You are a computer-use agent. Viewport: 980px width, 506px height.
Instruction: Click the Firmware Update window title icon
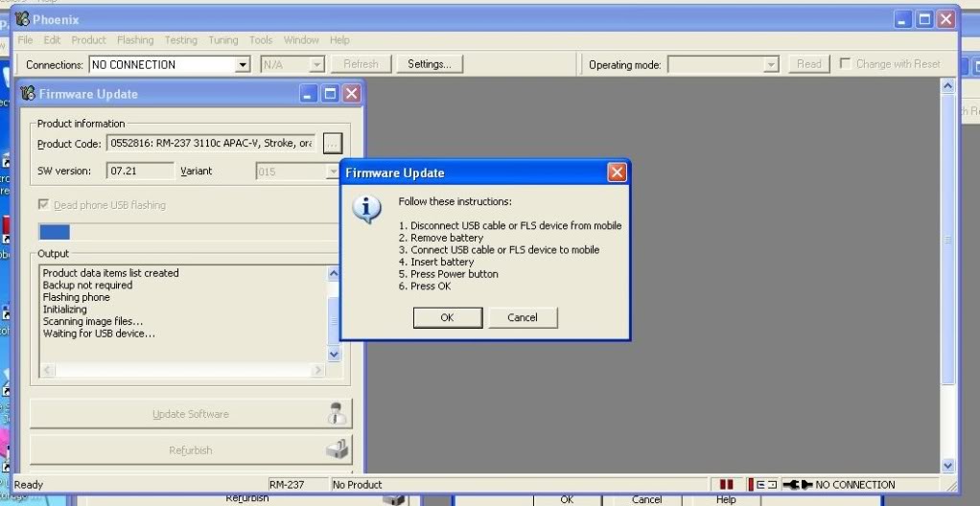(28, 94)
